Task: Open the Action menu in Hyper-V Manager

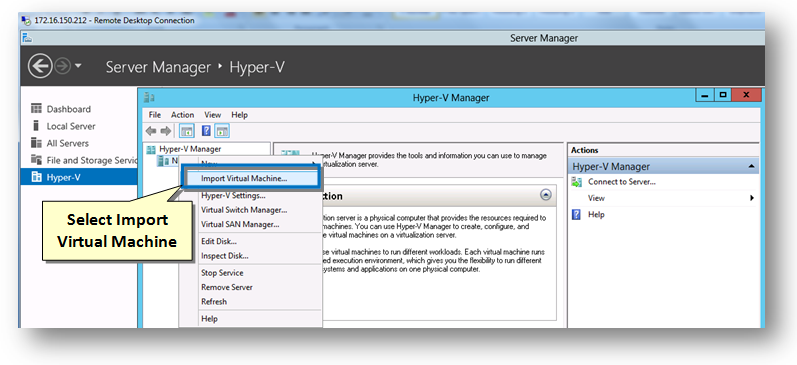Action: coord(182,115)
